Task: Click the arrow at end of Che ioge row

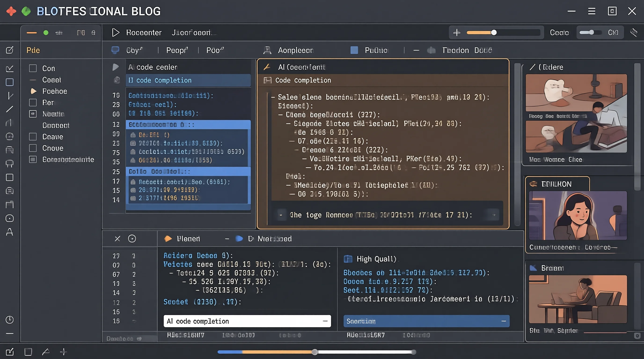Action: pyautogui.click(x=494, y=215)
